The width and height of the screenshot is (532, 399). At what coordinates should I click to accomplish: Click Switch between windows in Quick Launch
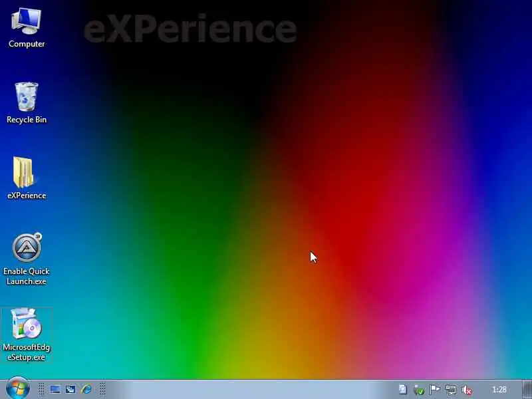(x=70, y=389)
